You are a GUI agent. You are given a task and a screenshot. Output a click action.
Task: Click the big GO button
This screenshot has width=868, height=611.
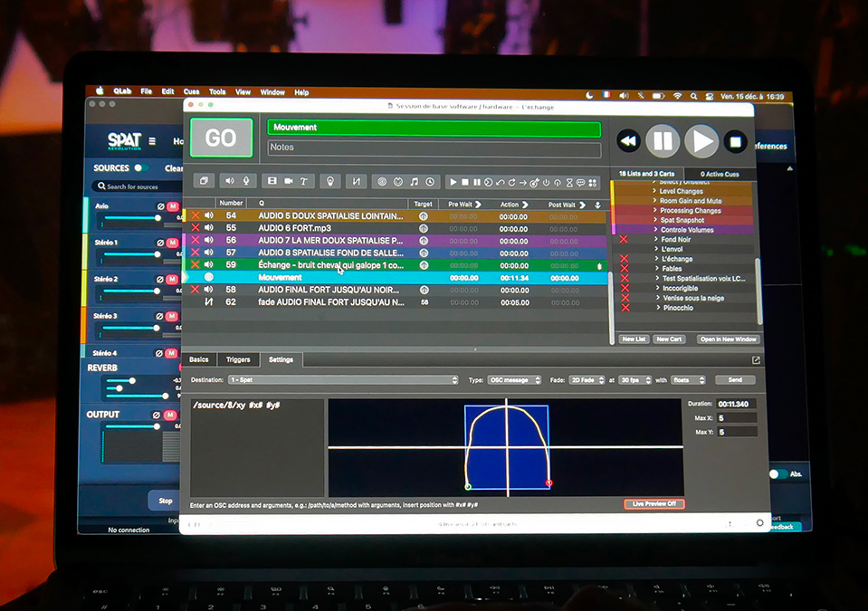(x=222, y=138)
